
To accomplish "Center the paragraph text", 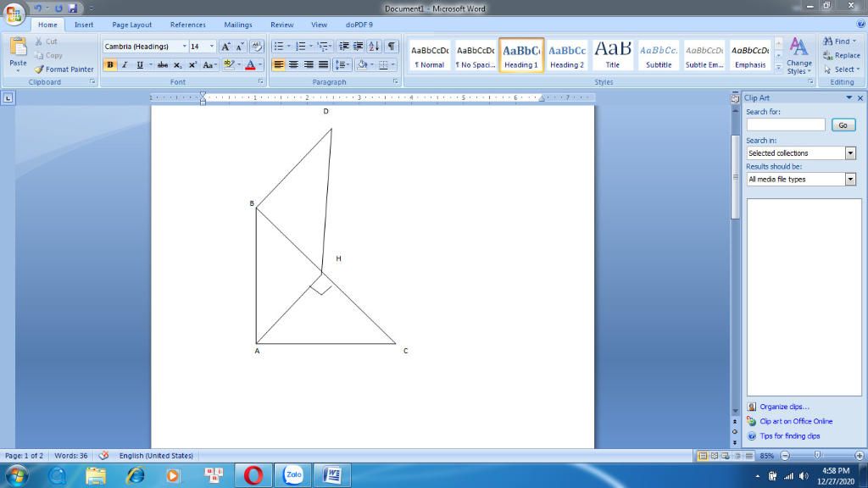I will [293, 64].
